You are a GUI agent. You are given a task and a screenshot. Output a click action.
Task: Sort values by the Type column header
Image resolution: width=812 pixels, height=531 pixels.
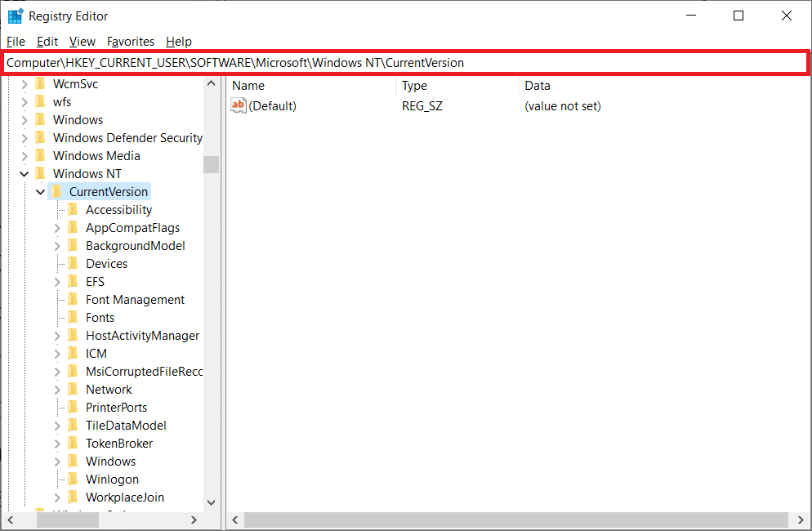pos(414,85)
